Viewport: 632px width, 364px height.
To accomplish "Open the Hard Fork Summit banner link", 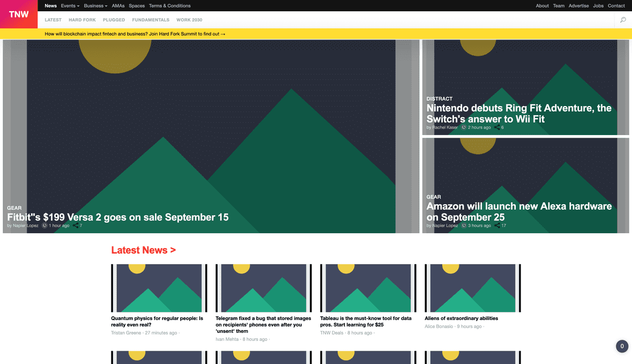I will (135, 33).
